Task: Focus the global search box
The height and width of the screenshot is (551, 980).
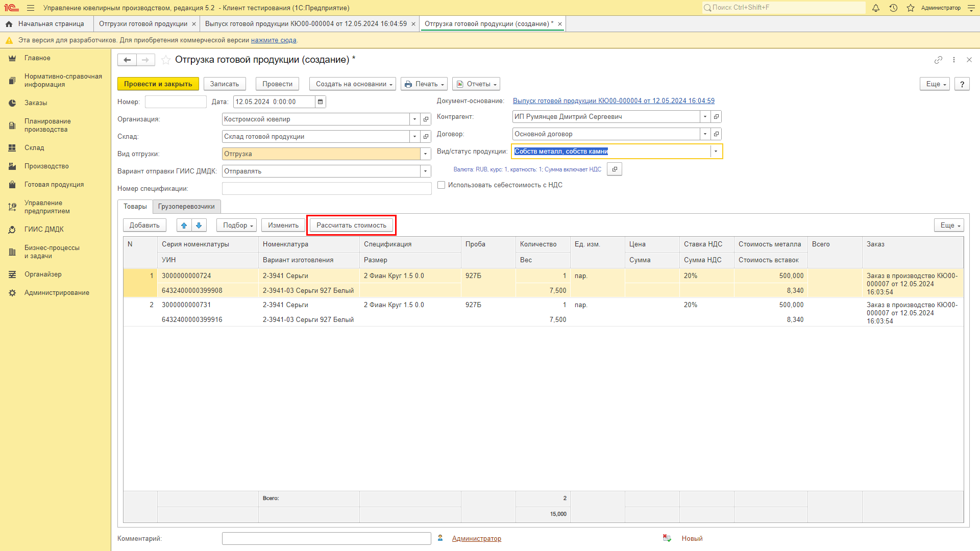Action: tap(783, 8)
